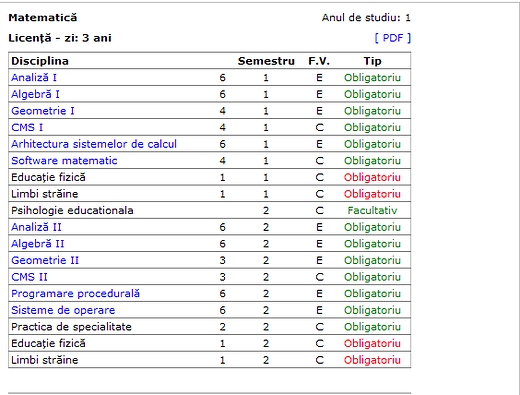Open the Sisteme de operare link
This screenshot has height=395, width=520.
point(63,310)
